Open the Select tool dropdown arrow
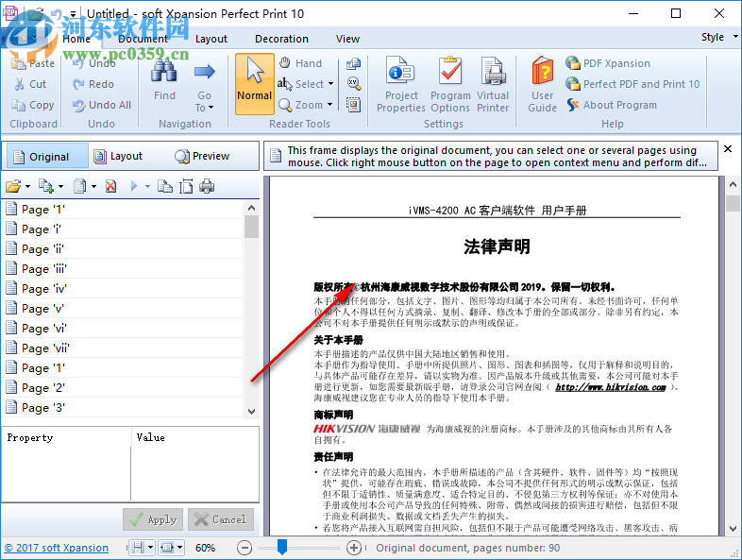The height and width of the screenshot is (560, 742). [330, 84]
